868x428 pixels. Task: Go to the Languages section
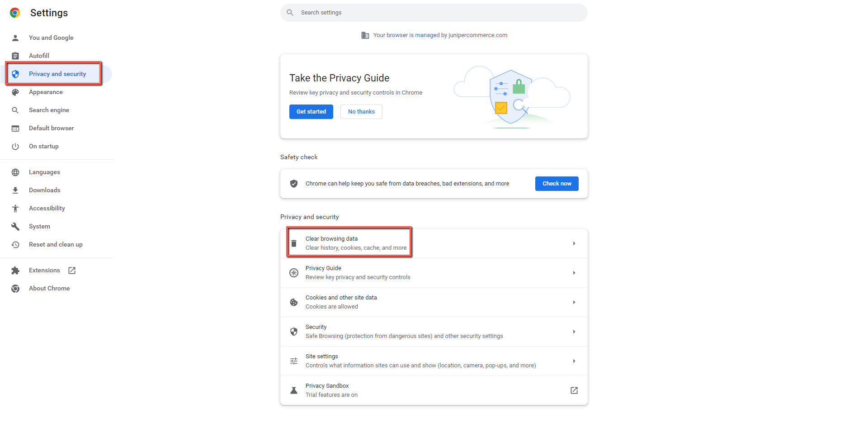[x=44, y=172]
